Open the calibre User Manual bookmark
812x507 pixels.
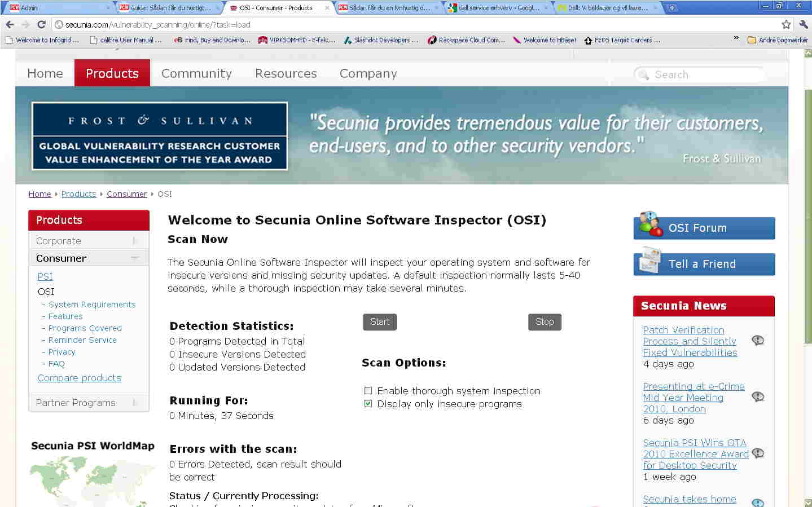click(126, 40)
